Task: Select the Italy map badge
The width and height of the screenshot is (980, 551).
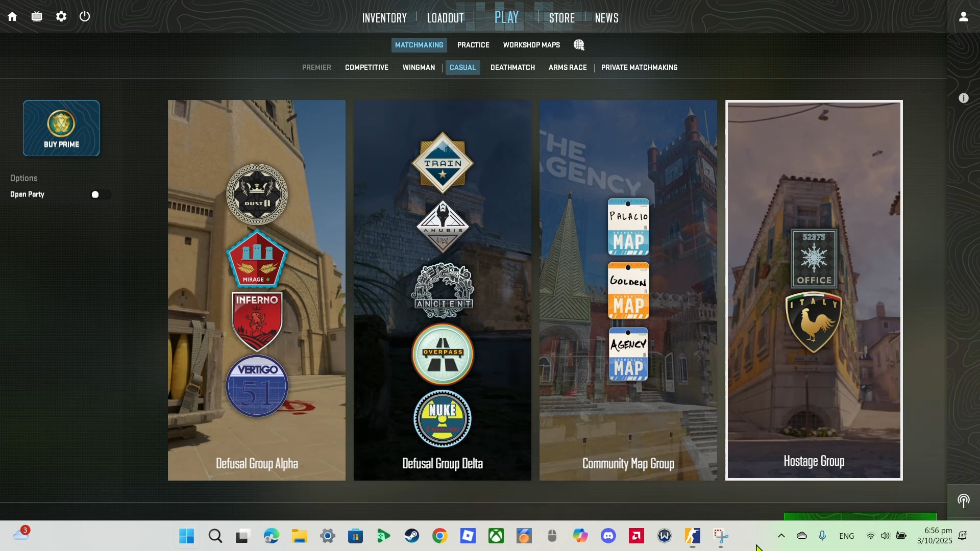Action: pyautogui.click(x=814, y=322)
